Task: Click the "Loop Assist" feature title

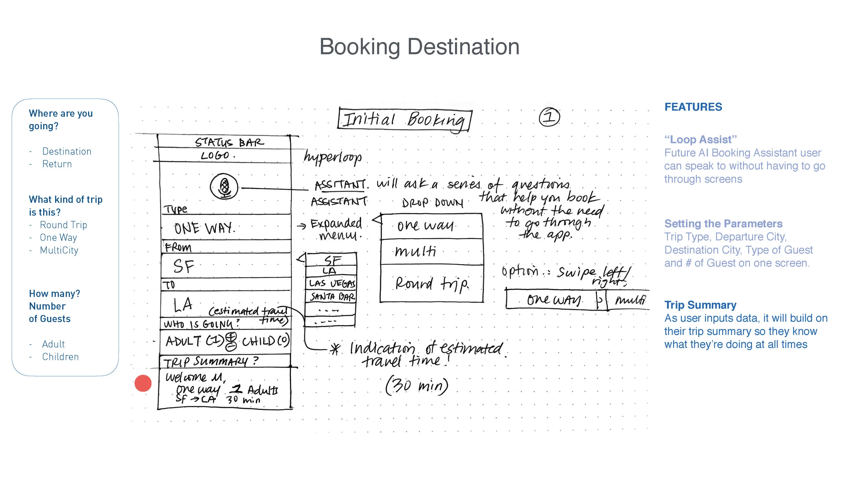Action: [x=700, y=140]
